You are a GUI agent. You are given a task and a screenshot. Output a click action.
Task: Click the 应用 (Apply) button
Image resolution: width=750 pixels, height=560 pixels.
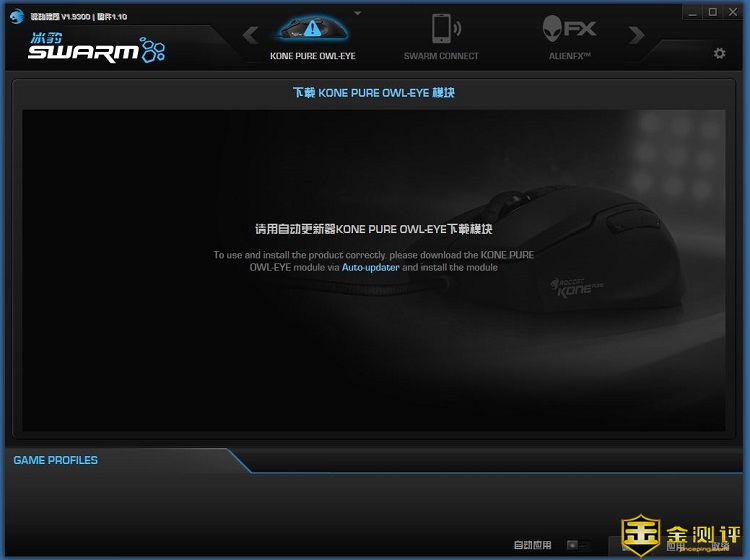tap(675, 546)
